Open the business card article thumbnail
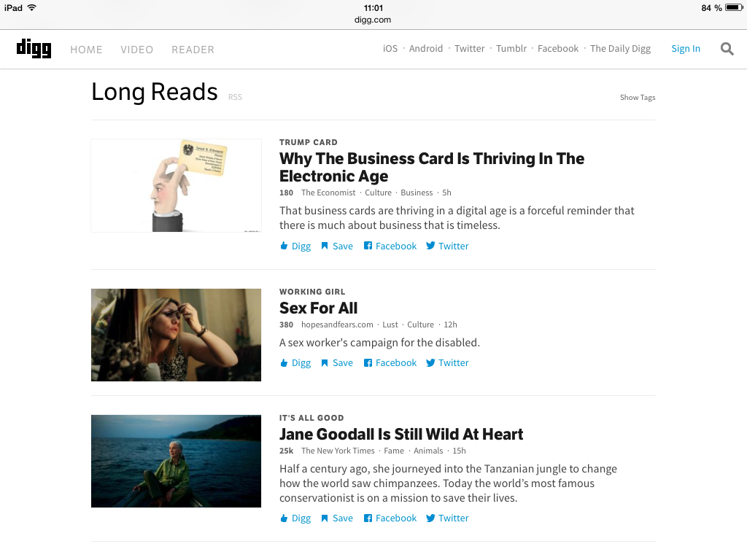Screen dimensions: 747x560 pyautogui.click(x=177, y=186)
